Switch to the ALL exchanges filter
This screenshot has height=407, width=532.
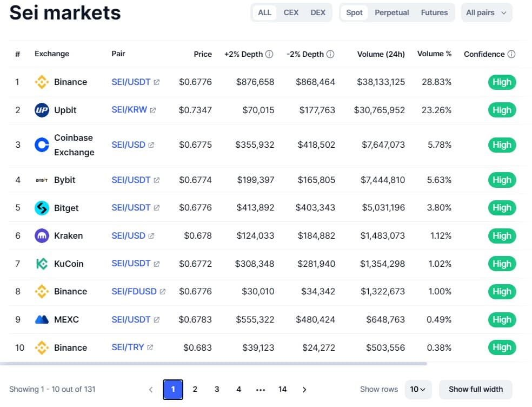(265, 12)
